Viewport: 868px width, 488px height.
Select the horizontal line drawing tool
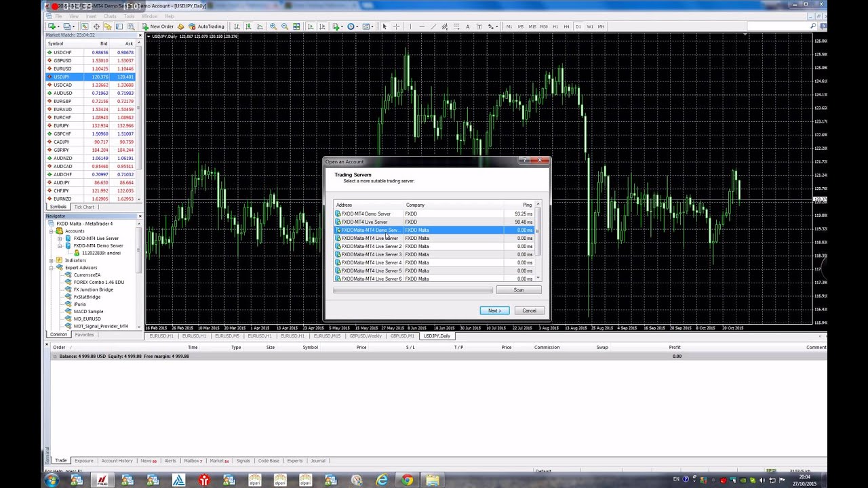point(422,26)
